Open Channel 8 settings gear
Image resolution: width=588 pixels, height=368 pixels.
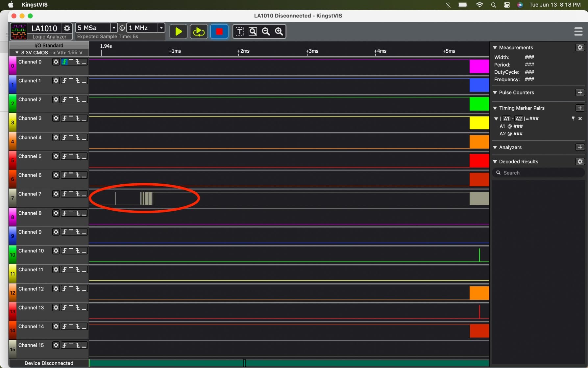pyautogui.click(x=56, y=213)
